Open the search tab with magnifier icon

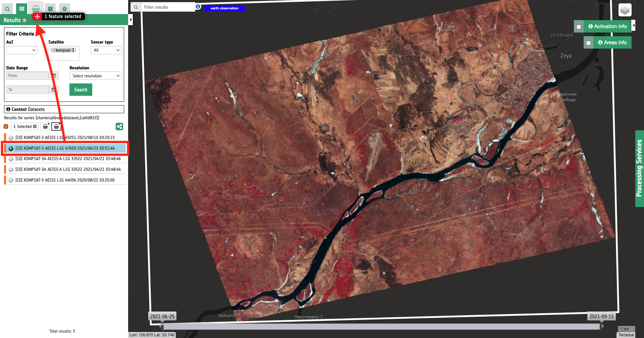click(x=7, y=9)
